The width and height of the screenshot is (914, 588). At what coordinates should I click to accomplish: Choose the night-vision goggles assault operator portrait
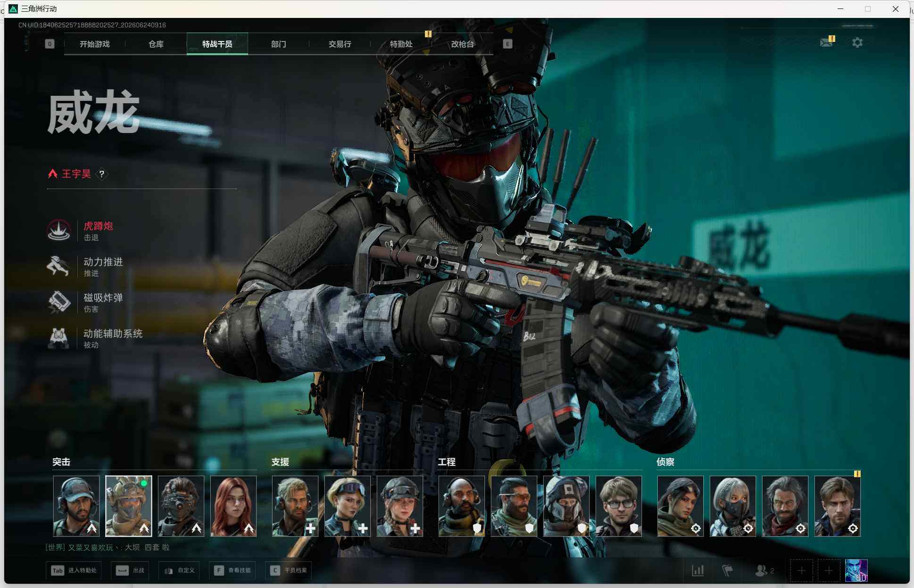[x=181, y=506]
